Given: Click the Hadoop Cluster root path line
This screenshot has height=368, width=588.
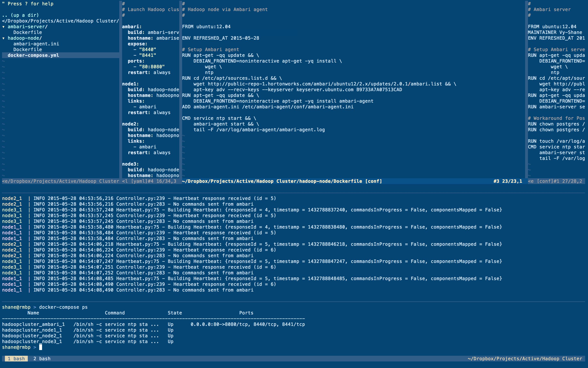Looking at the screenshot, I should tap(60, 21).
